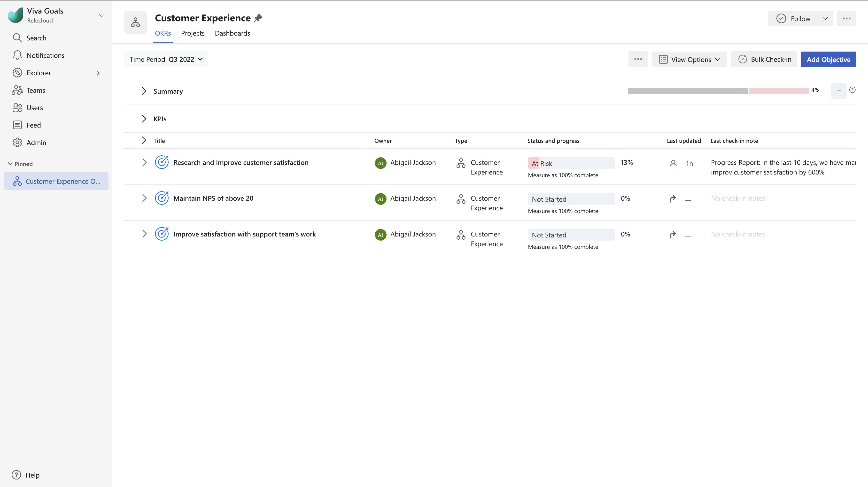Switch to the Projects tab

(193, 33)
